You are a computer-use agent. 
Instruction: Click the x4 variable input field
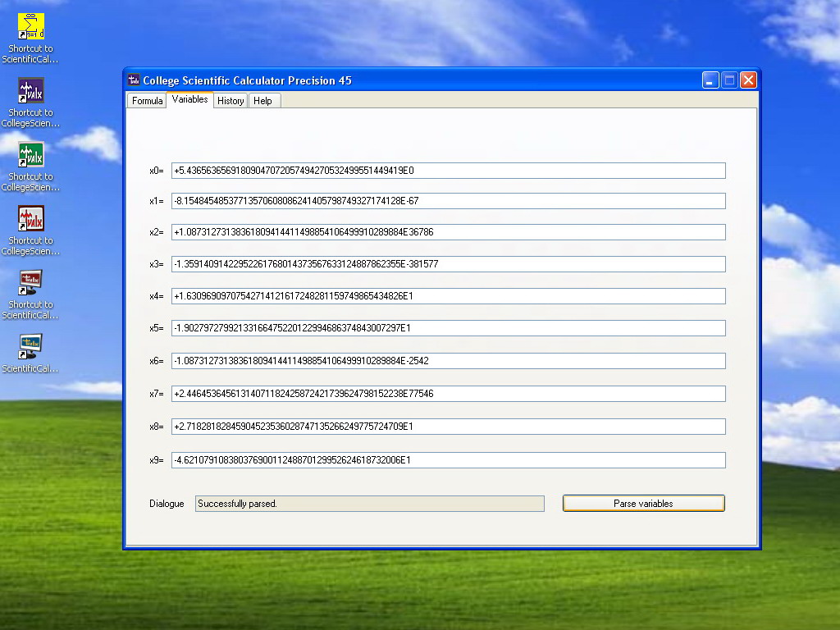449,296
